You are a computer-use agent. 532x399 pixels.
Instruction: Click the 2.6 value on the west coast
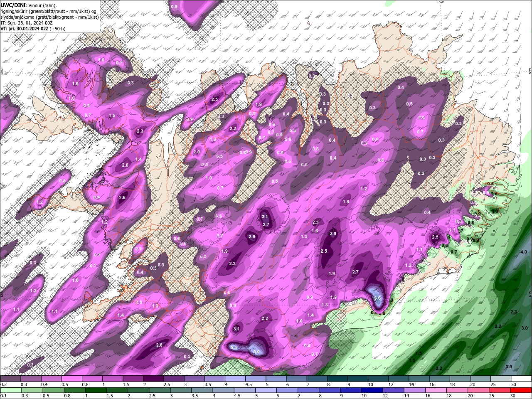122,197
